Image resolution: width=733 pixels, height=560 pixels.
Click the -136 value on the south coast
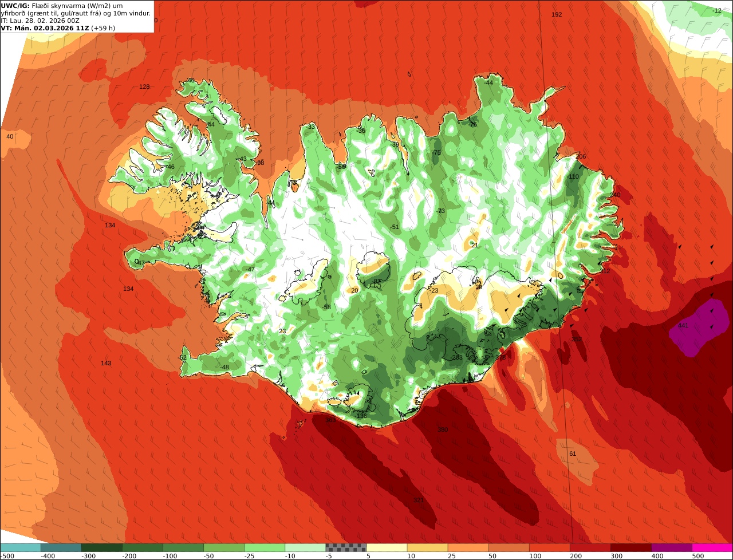pos(361,416)
